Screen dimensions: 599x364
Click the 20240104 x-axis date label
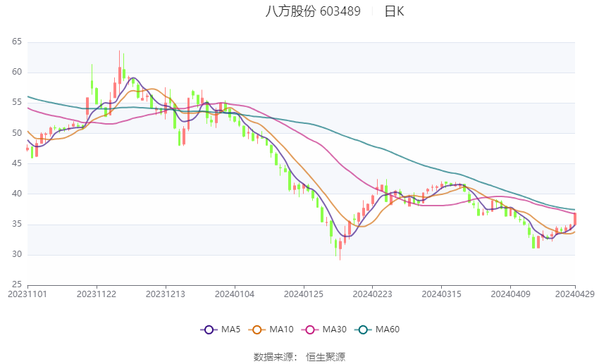pos(235,294)
